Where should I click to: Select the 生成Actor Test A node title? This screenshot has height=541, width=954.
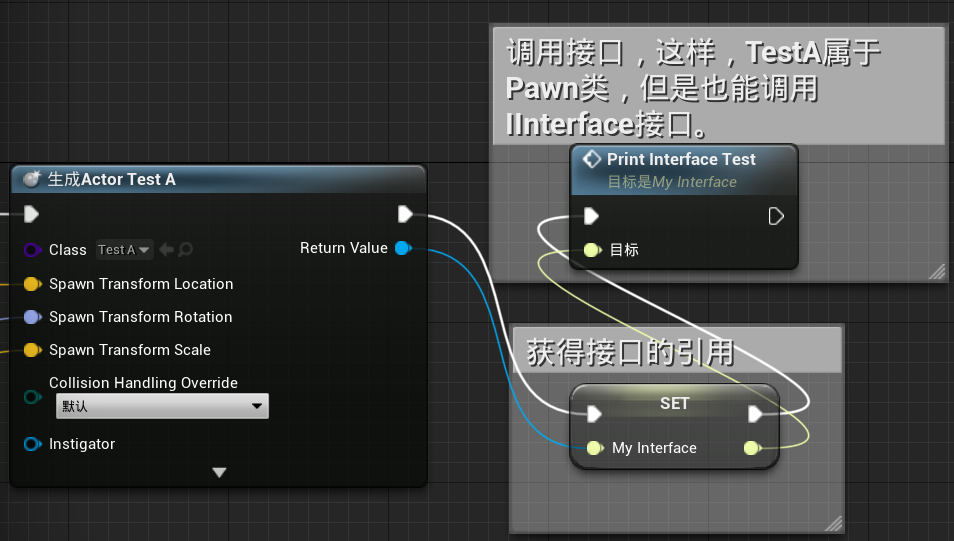pyautogui.click(x=111, y=180)
